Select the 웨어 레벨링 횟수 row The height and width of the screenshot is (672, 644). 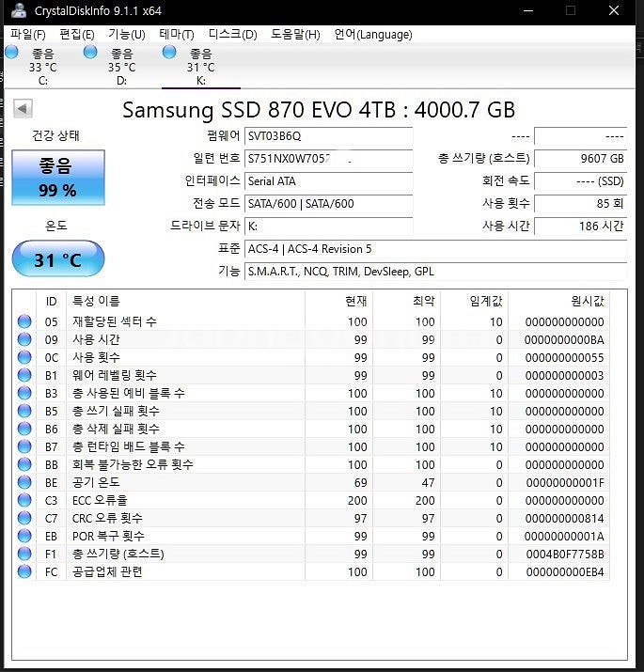click(311, 375)
